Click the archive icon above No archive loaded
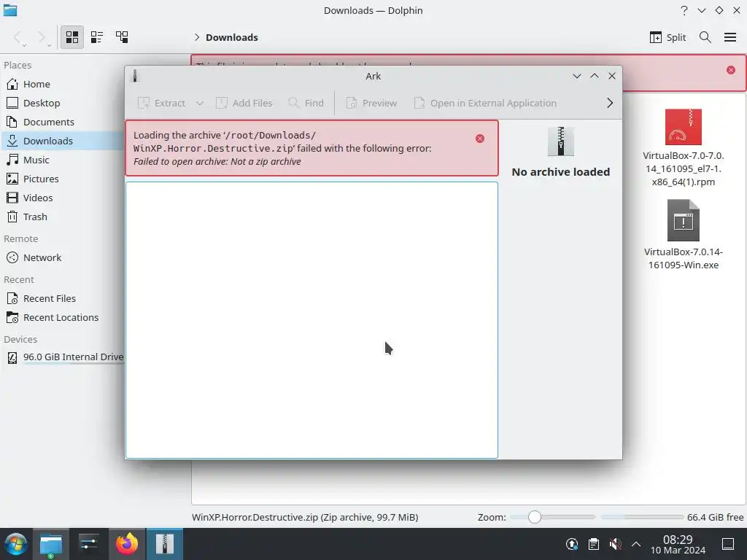 tap(561, 141)
